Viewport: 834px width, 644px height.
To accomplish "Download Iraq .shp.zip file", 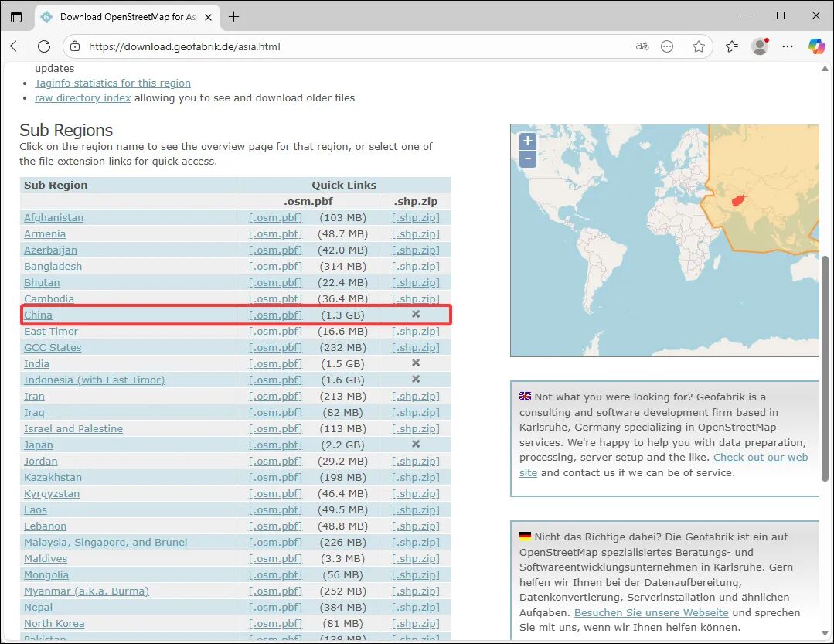I will (416, 412).
